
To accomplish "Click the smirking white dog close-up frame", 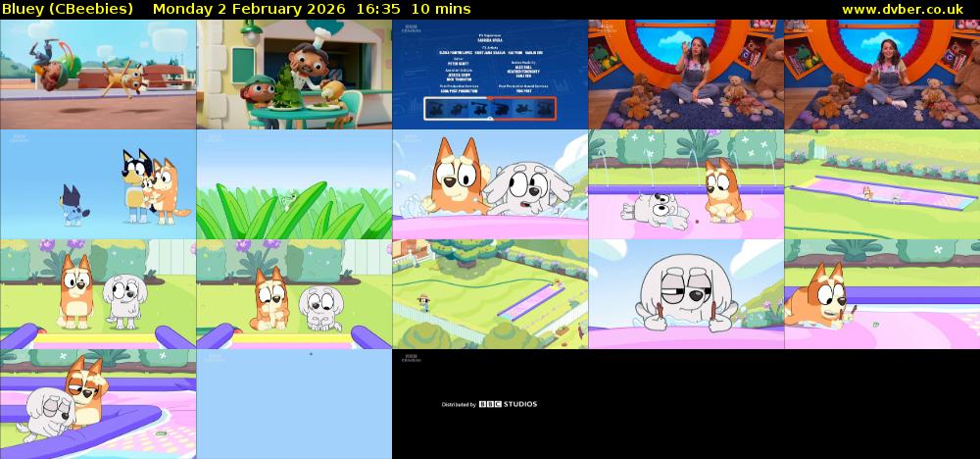I will [x=686, y=294].
